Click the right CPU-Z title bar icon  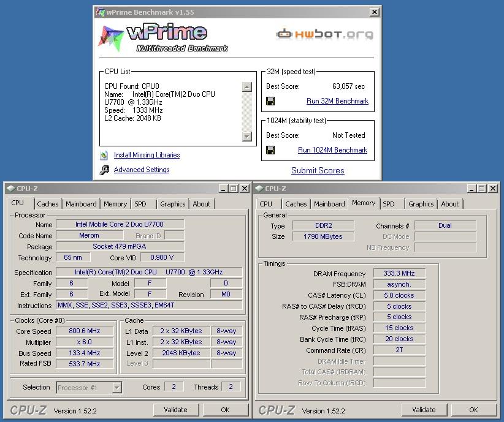pos(259,189)
